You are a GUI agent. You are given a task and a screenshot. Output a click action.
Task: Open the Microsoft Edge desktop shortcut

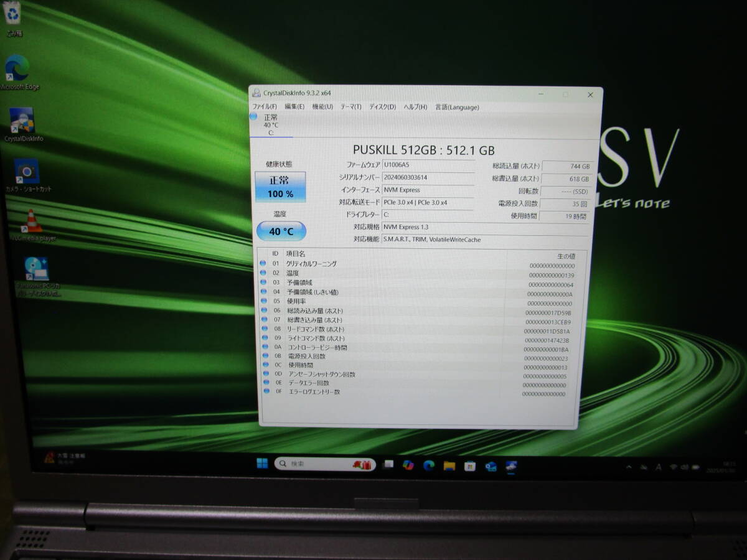pyautogui.click(x=19, y=72)
